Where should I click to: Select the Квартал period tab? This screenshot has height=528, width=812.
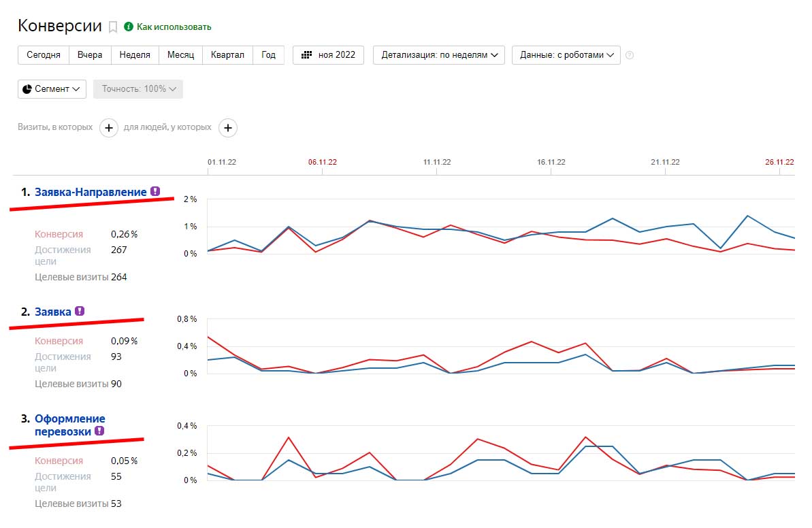[227, 55]
